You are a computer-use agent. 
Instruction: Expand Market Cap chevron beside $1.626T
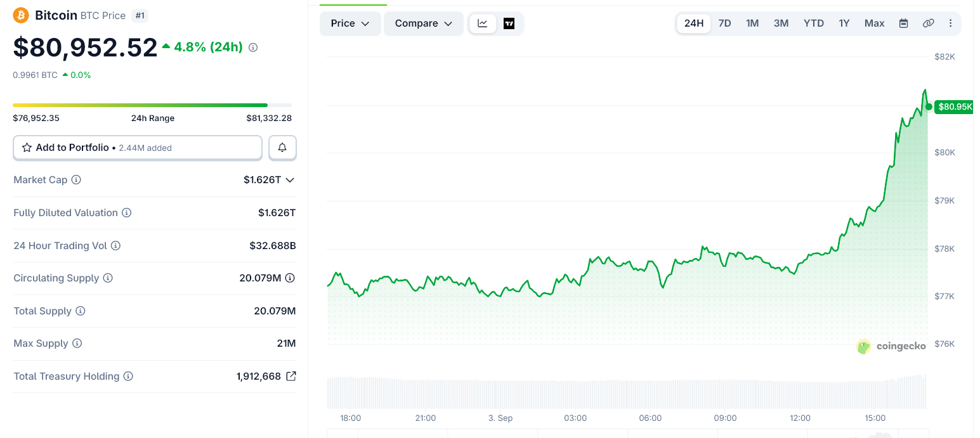[290, 180]
